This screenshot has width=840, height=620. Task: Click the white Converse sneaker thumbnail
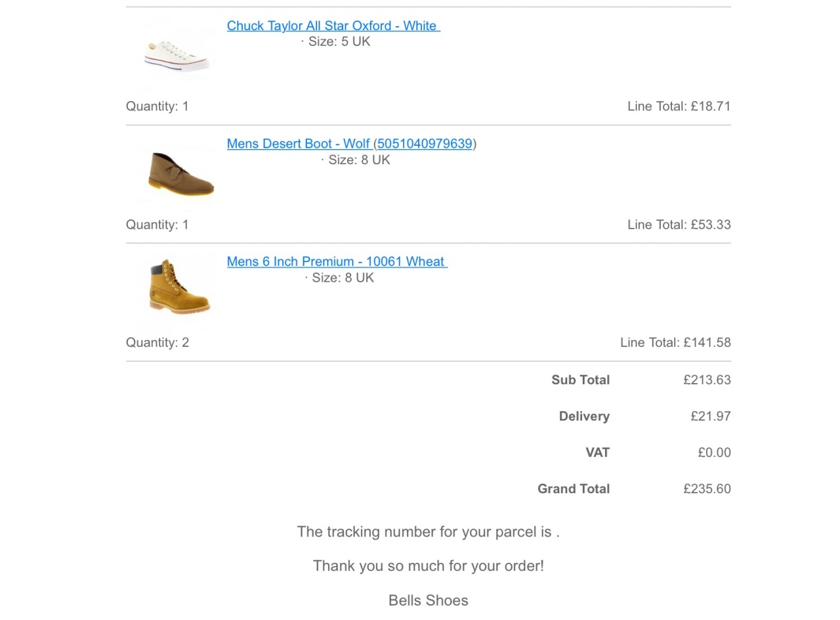click(177, 55)
